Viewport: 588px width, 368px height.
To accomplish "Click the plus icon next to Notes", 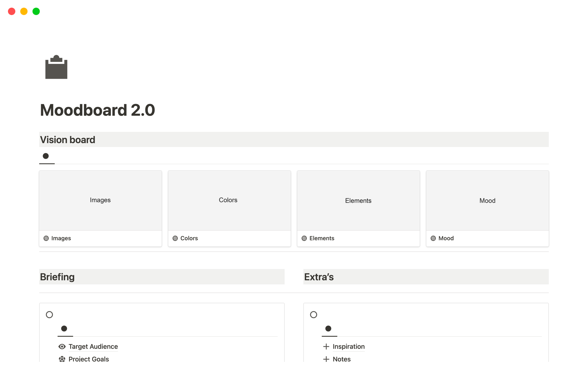I will pos(326,359).
